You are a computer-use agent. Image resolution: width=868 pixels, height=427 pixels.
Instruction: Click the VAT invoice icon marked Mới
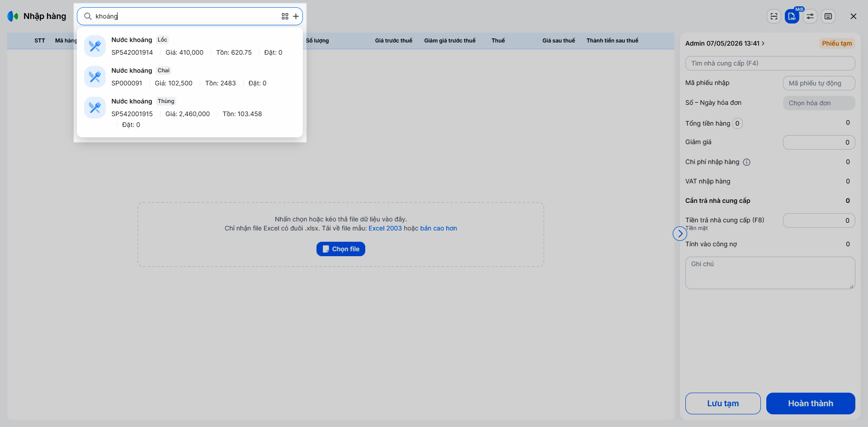pyautogui.click(x=792, y=16)
